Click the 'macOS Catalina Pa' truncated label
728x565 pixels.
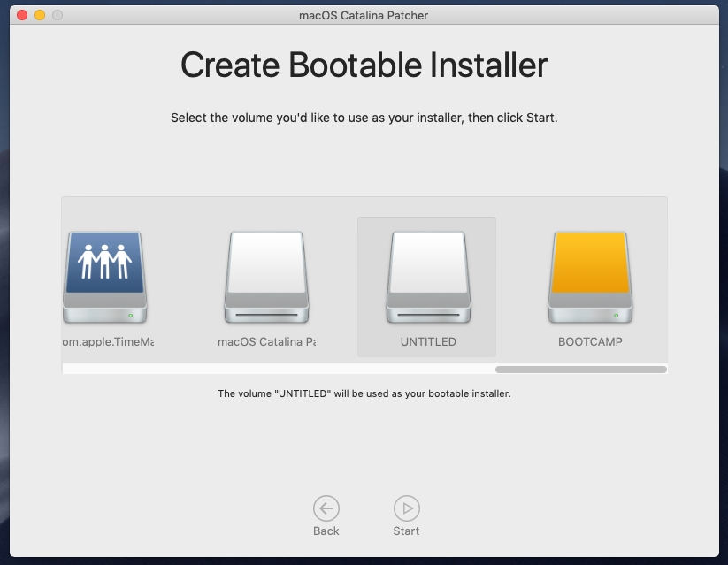coord(266,341)
